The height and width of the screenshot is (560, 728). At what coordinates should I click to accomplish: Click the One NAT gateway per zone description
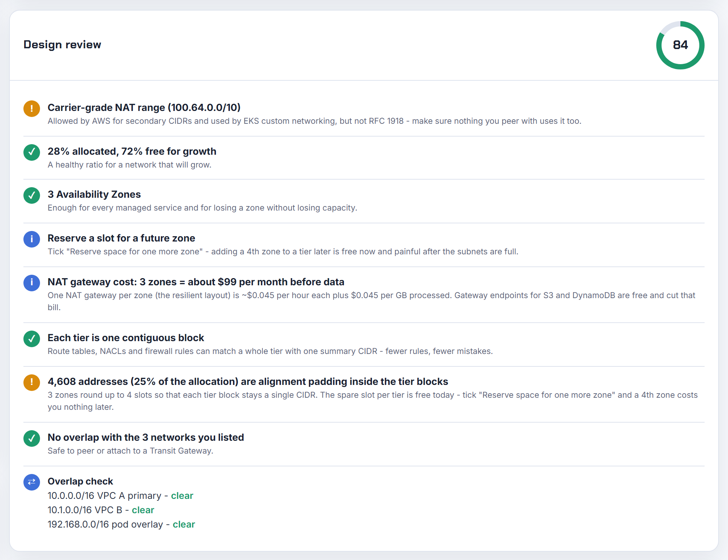372,301
